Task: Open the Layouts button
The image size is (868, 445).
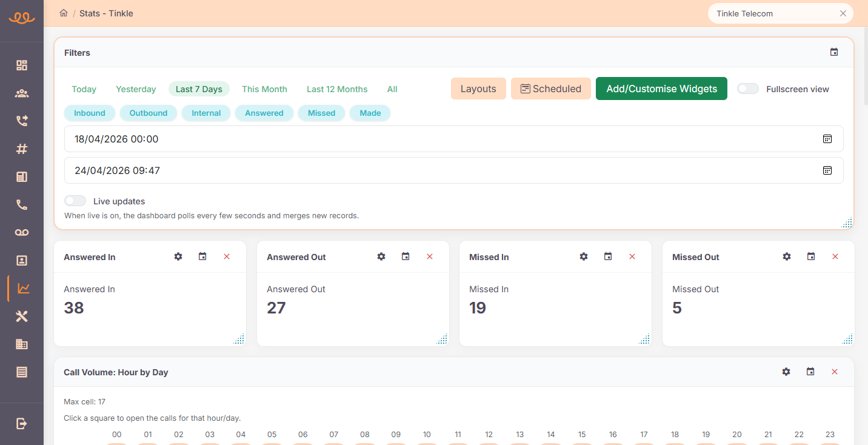Action: click(x=478, y=89)
